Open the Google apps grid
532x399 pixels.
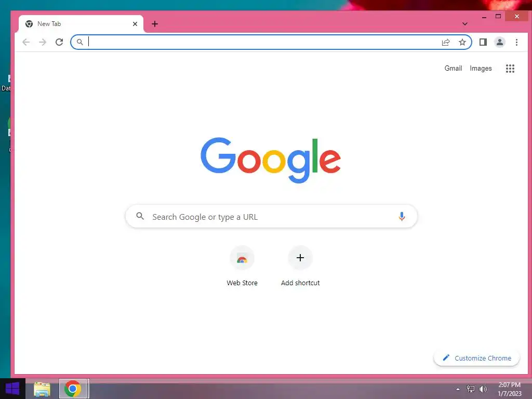510,69
